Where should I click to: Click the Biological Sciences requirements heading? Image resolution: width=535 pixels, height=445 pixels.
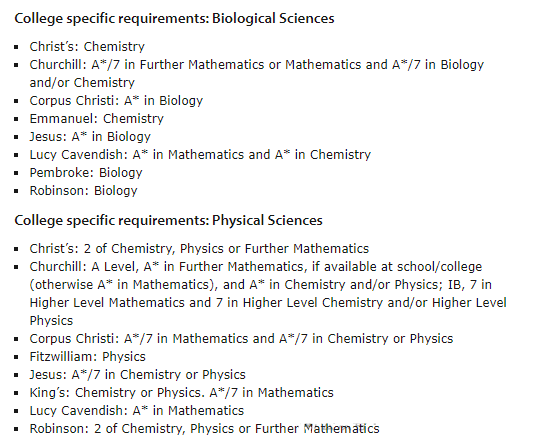tap(174, 18)
